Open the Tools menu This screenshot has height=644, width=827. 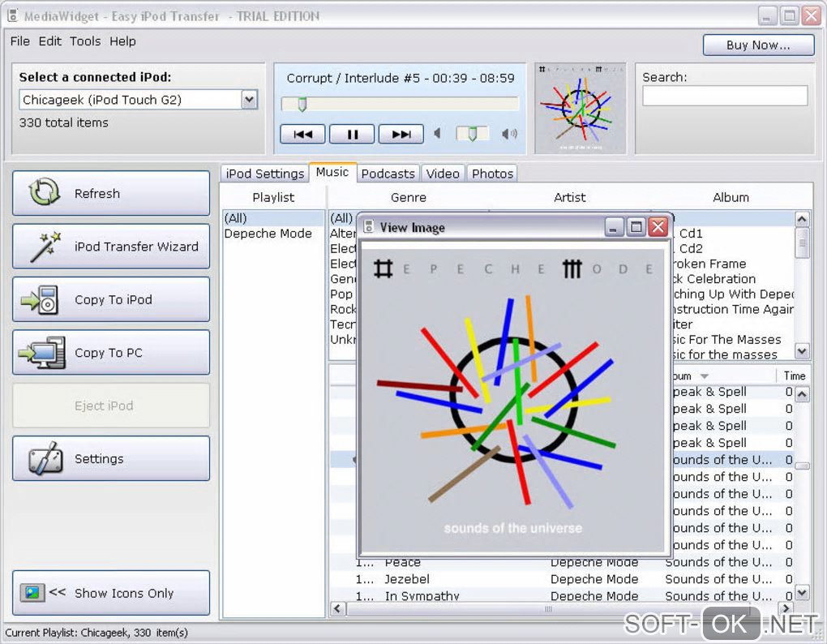[85, 41]
